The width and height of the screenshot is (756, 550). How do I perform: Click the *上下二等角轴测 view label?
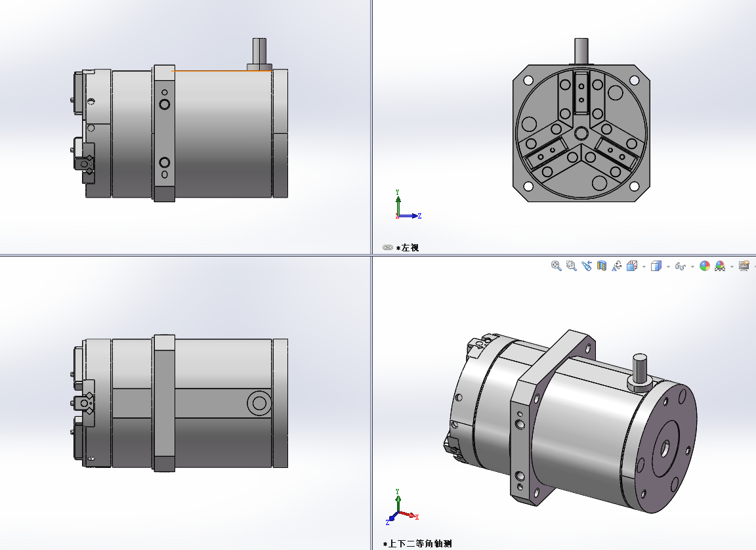(417, 543)
